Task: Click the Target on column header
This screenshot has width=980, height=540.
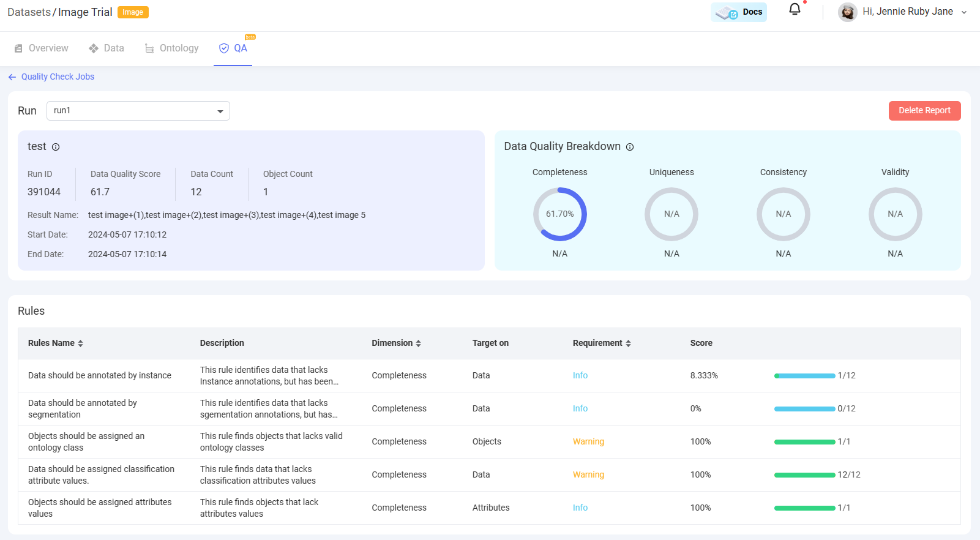Action: point(490,343)
